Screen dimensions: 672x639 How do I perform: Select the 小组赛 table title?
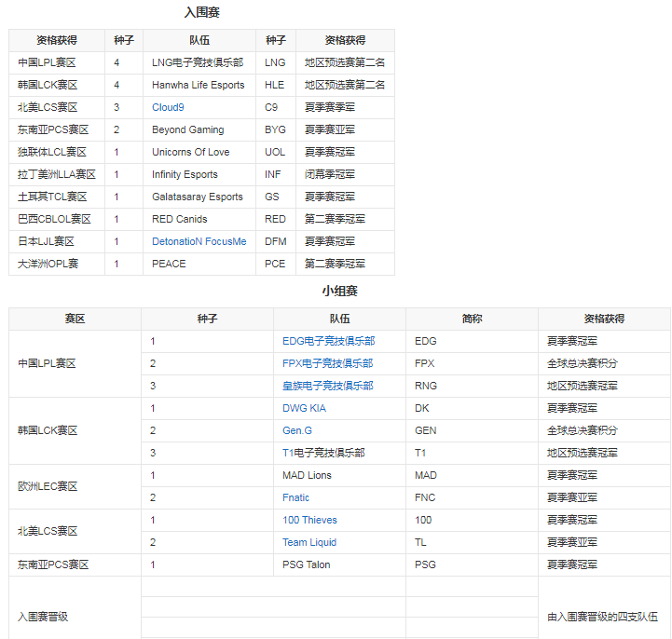tap(340, 291)
